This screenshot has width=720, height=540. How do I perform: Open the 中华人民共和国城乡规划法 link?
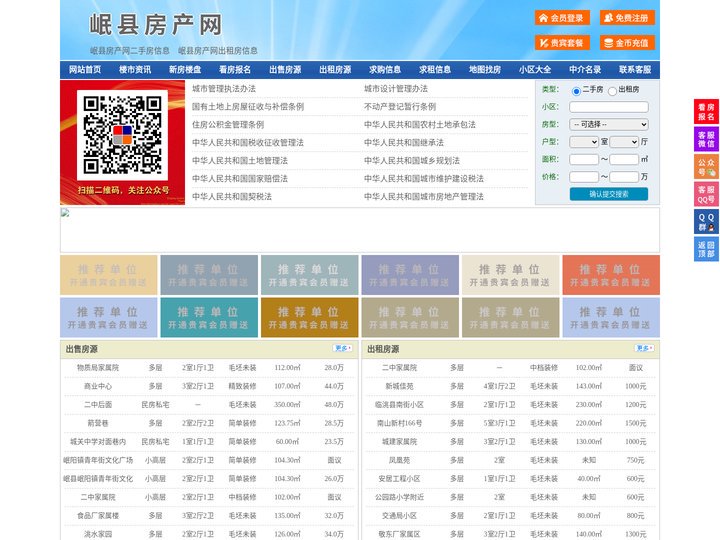pos(411,160)
